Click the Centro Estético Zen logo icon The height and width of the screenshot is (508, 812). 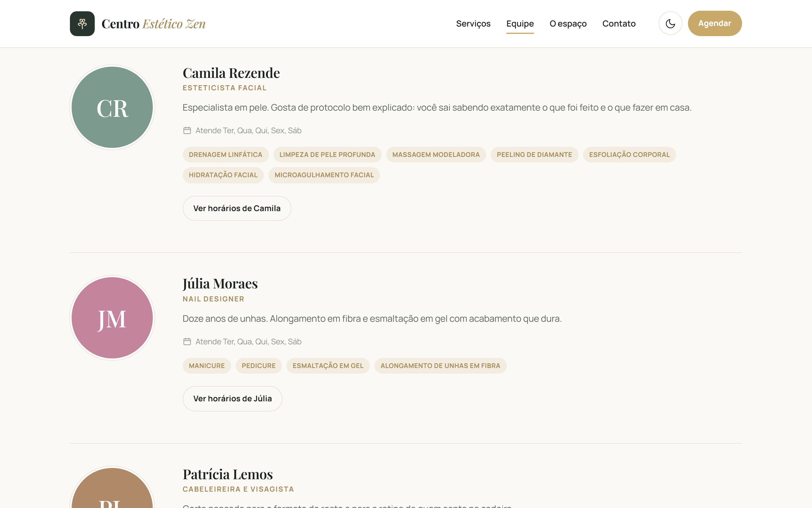pyautogui.click(x=82, y=23)
